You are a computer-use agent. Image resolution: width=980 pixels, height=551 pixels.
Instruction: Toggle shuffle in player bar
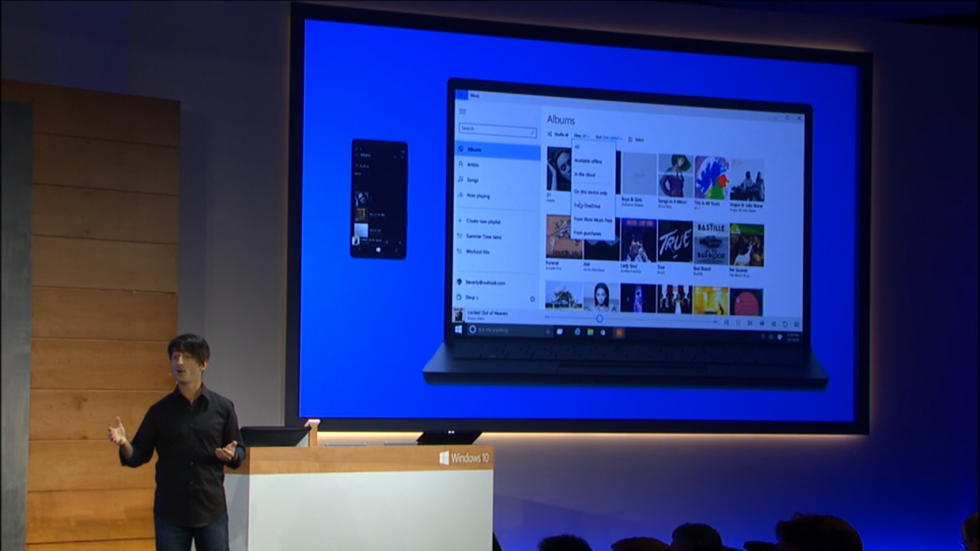pyautogui.click(x=773, y=324)
